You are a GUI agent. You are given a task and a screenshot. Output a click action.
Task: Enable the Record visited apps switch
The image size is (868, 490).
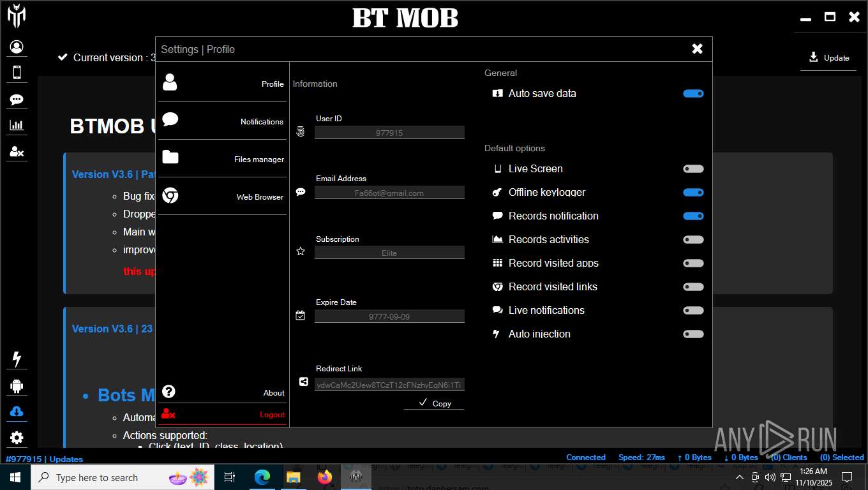[x=693, y=263]
